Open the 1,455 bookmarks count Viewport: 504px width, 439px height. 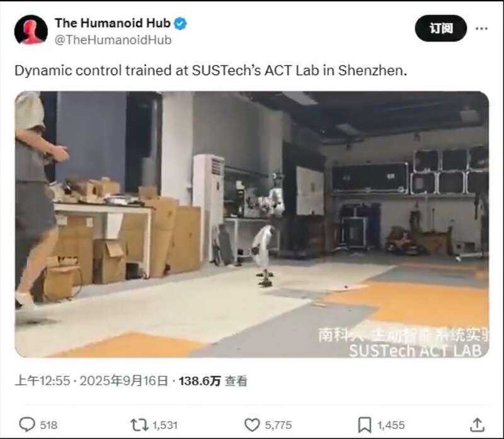tap(391, 425)
